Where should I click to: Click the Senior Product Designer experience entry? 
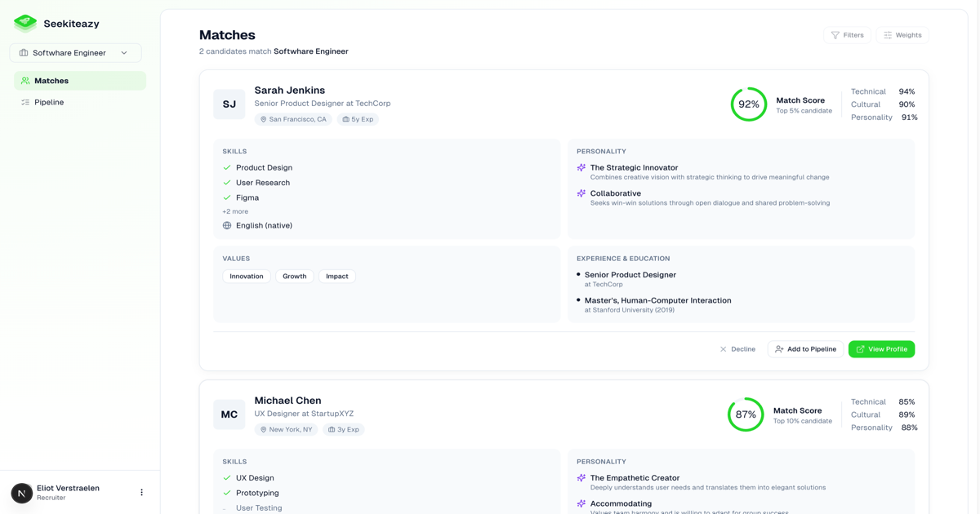click(630, 275)
